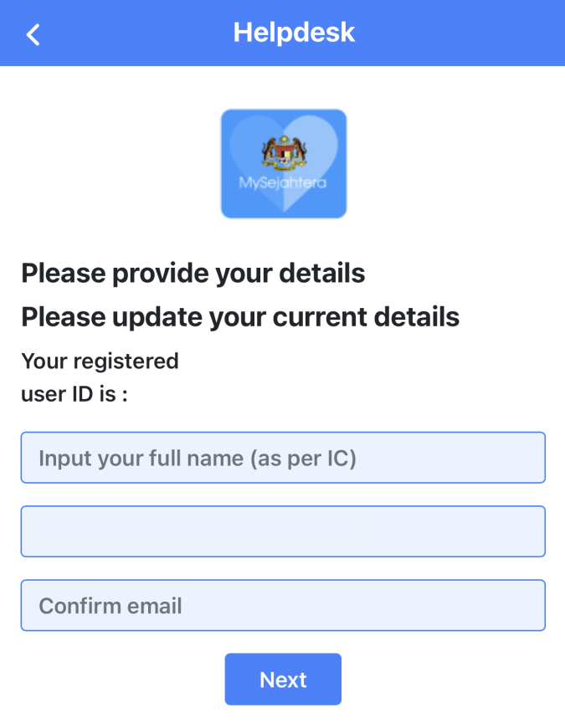This screenshot has height=728, width=565.
Task: Click the MySejahtera app logo
Action: (x=284, y=164)
